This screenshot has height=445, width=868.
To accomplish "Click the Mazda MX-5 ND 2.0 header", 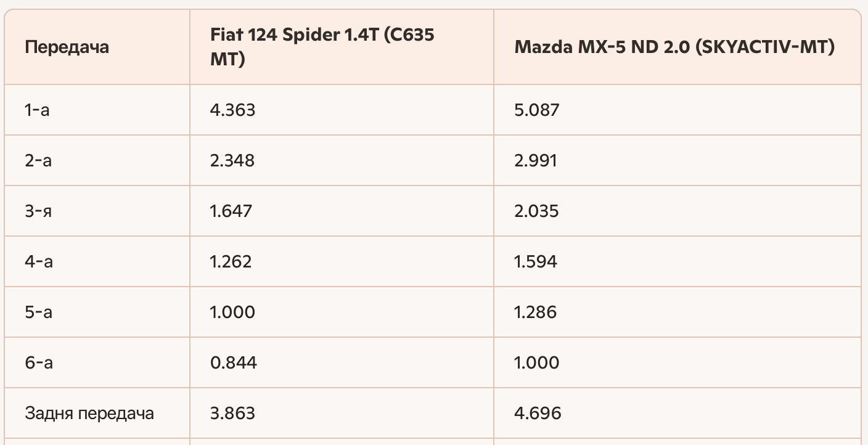I will (x=674, y=47).
